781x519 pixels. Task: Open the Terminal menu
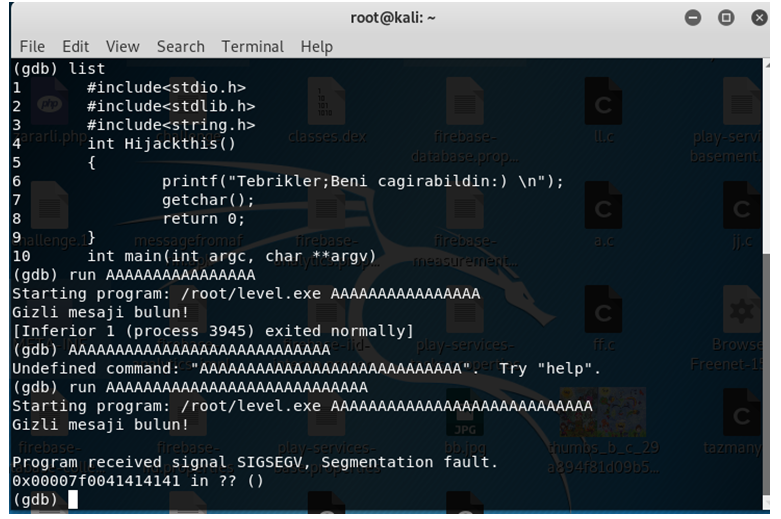[x=252, y=46]
